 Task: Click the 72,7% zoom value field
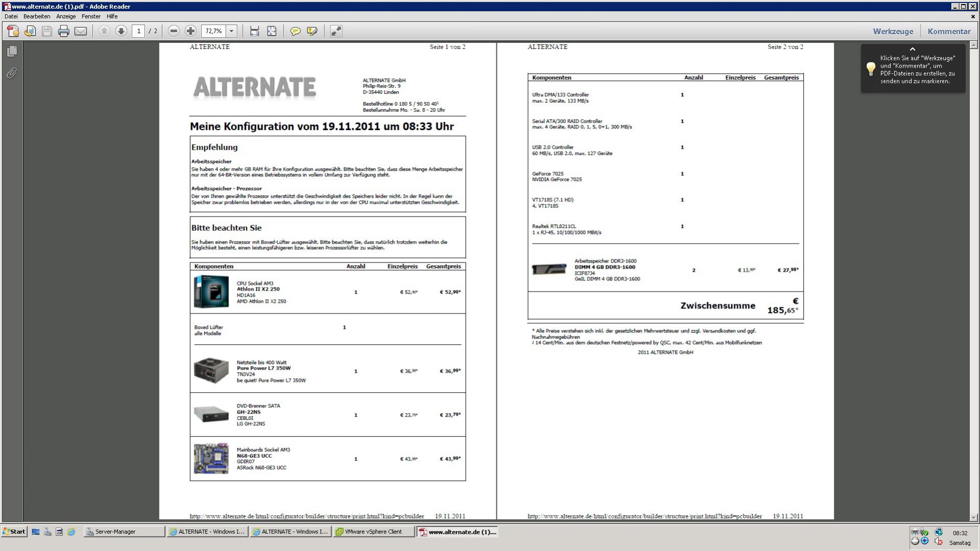pos(213,31)
